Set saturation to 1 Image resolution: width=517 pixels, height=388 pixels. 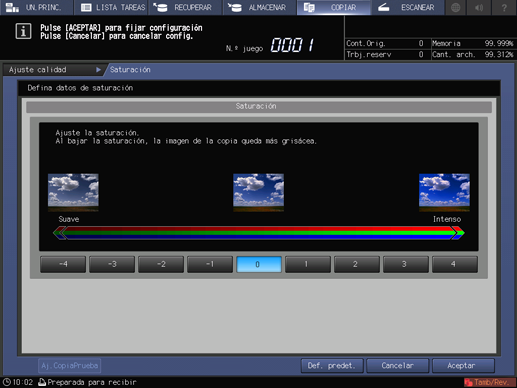point(308,264)
